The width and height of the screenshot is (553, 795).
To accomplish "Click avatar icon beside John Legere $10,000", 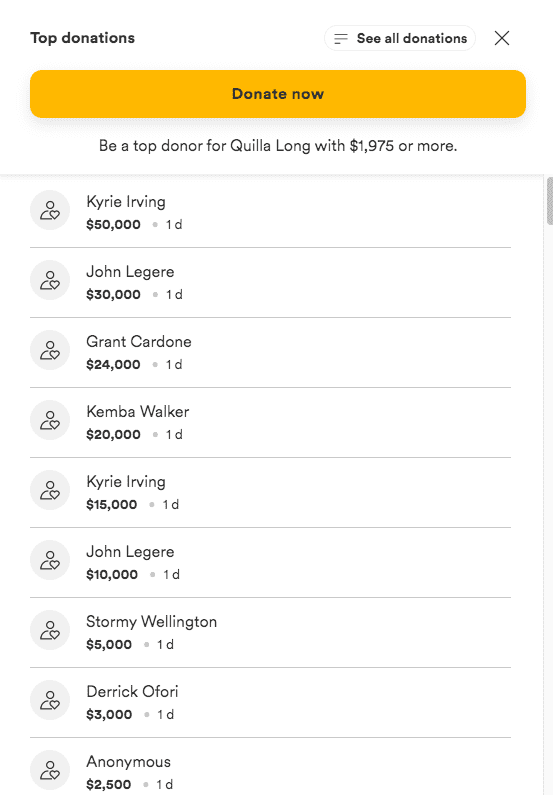I will pos(50,560).
